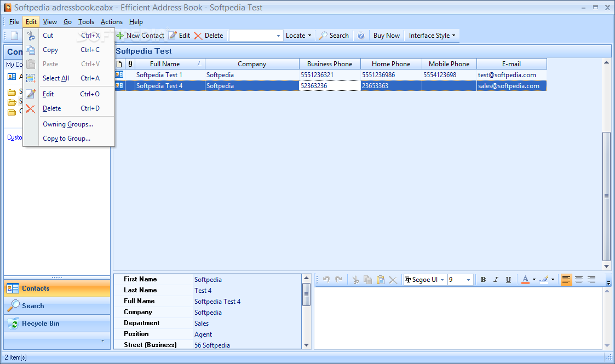The height and width of the screenshot is (364, 615).
Task: Click the 5554123698 mobile phone cell
Action: (x=449, y=75)
